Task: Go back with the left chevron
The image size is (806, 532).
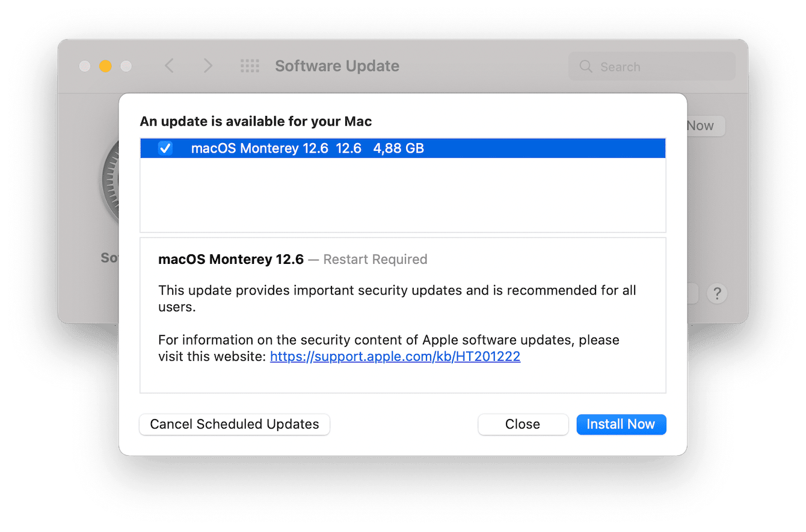Action: click(x=169, y=66)
